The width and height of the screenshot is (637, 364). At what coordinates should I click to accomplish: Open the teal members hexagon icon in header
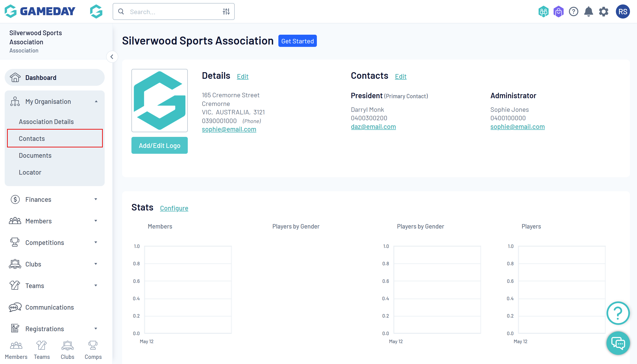[543, 11]
